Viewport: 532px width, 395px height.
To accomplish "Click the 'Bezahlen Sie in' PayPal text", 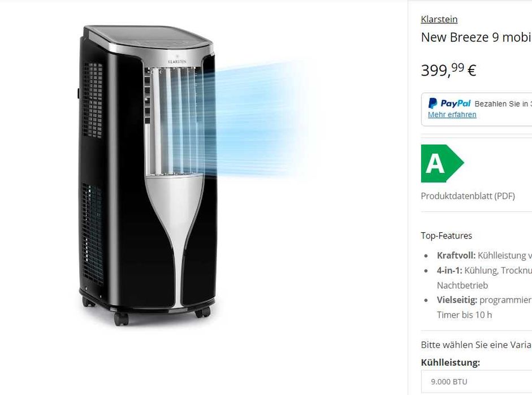I will pos(503,104).
